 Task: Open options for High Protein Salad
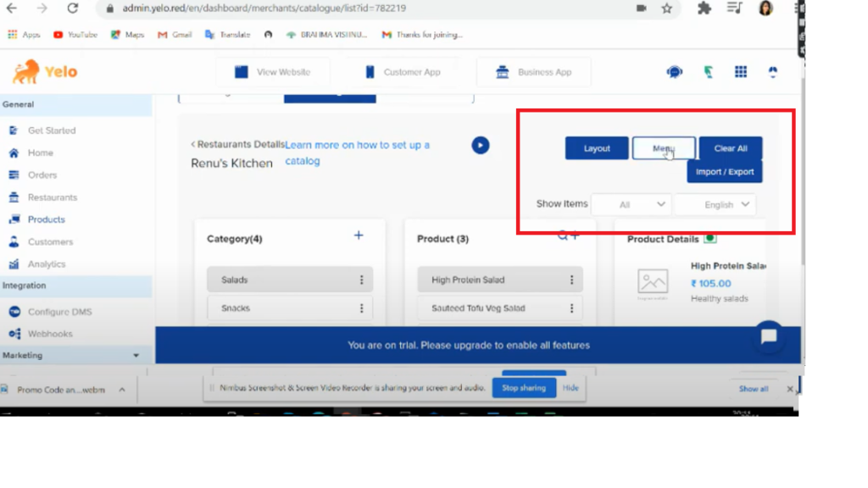coord(571,280)
